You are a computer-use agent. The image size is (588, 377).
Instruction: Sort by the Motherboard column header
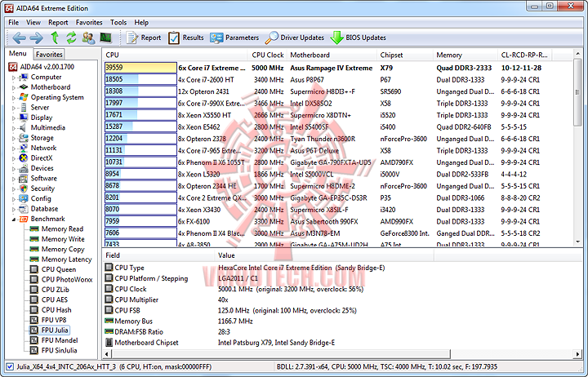332,55
